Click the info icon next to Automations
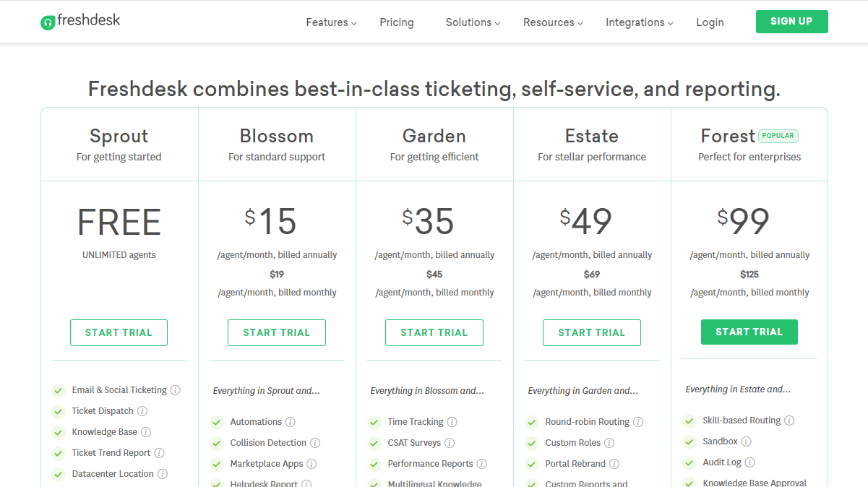The width and height of the screenshot is (868, 487). point(292,421)
